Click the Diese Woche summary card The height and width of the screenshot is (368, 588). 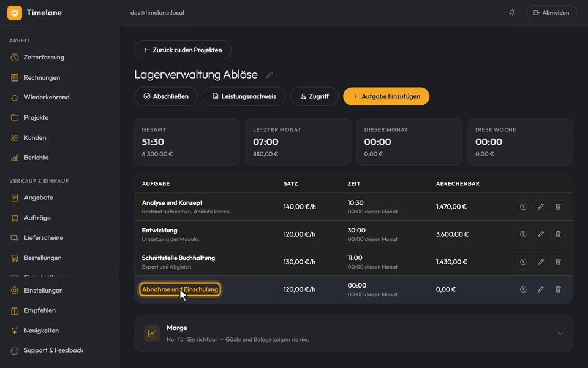tap(520, 142)
